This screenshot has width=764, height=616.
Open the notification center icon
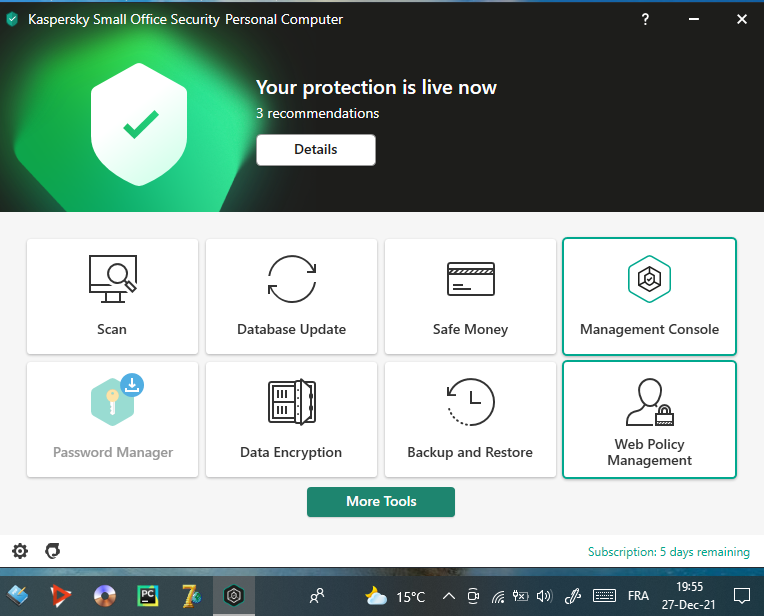coord(742,596)
